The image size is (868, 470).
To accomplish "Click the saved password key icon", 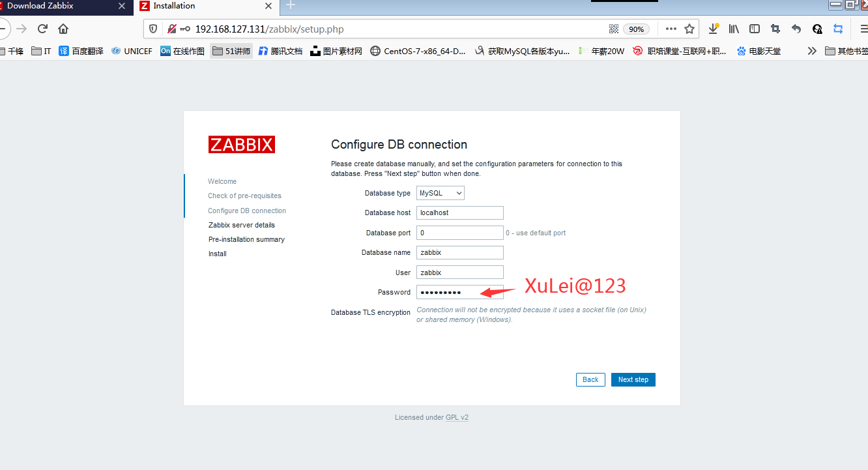I will click(185, 29).
